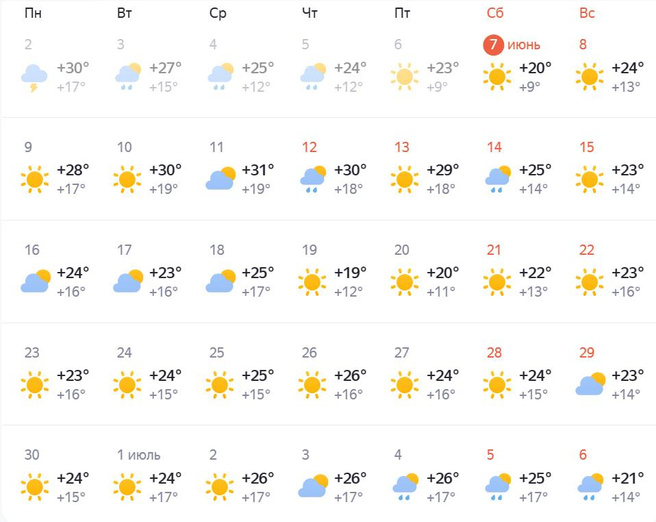The image size is (656, 522).
Task: Click the rainy cloud icon for June 3
Action: tap(127, 76)
